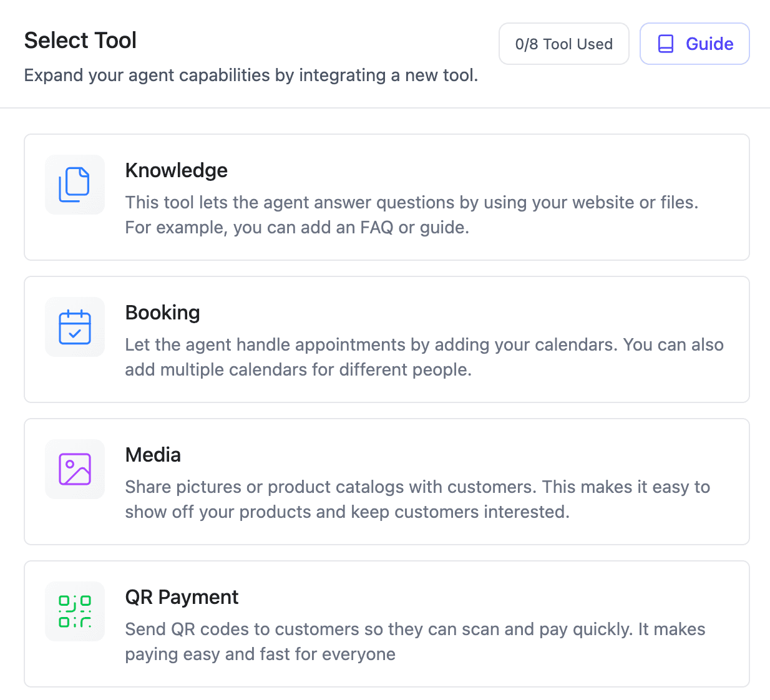Choose the Media tool title
The image size is (770, 700).
[153, 455]
